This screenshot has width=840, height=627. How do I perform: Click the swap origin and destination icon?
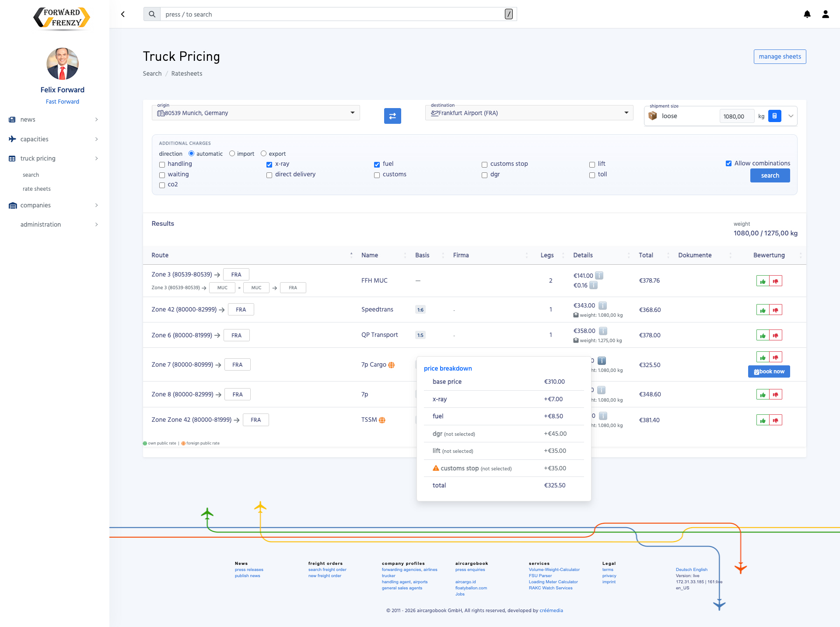pyautogui.click(x=392, y=116)
